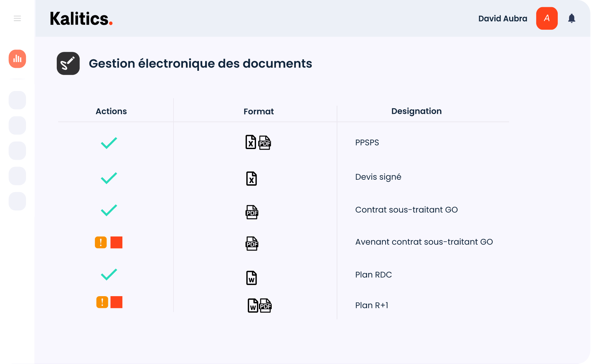Click the David Aubra user name
This screenshot has height=364, width=591.
[x=503, y=19]
